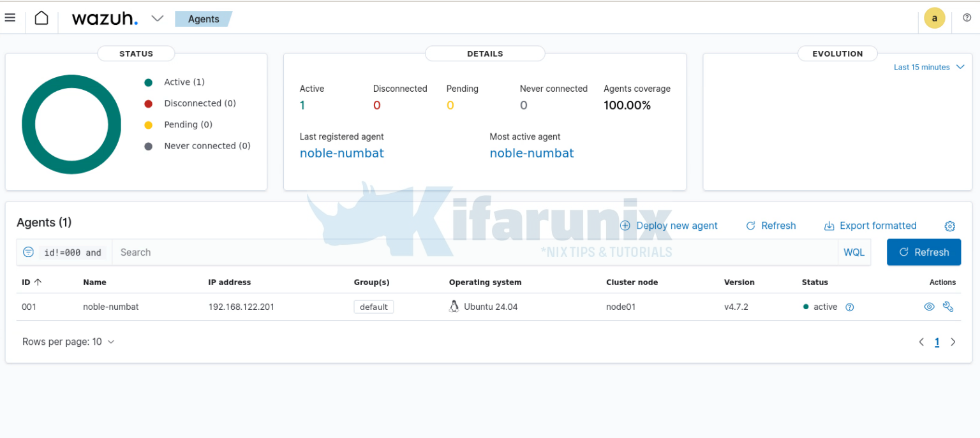The width and height of the screenshot is (980, 438).
Task: Expand the Wazuh app selector chevron
Action: point(157,18)
